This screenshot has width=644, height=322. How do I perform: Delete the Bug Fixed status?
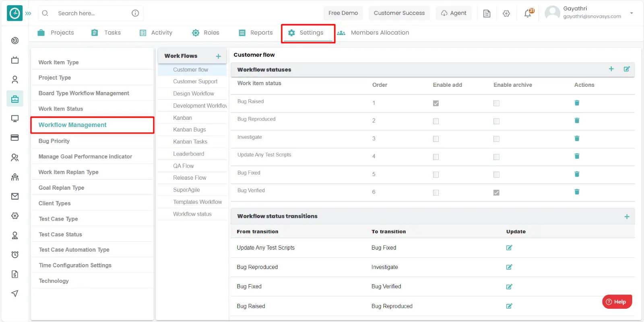click(577, 174)
